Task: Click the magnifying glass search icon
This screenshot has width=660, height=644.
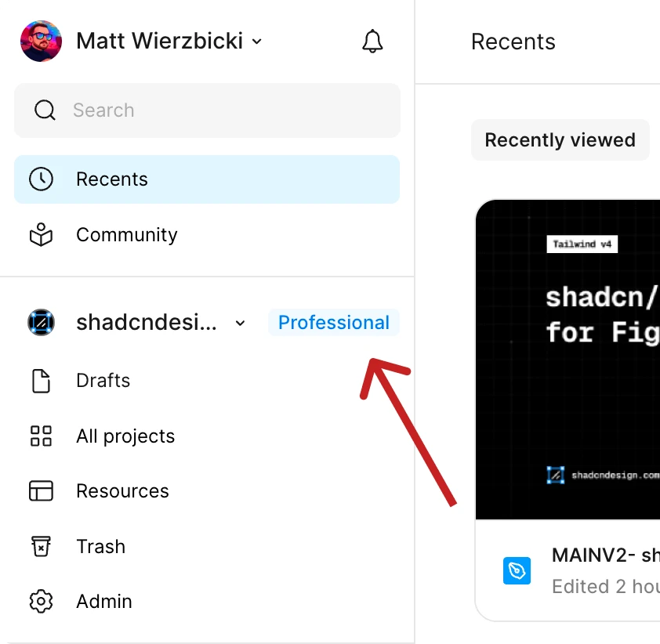Action: (45, 110)
